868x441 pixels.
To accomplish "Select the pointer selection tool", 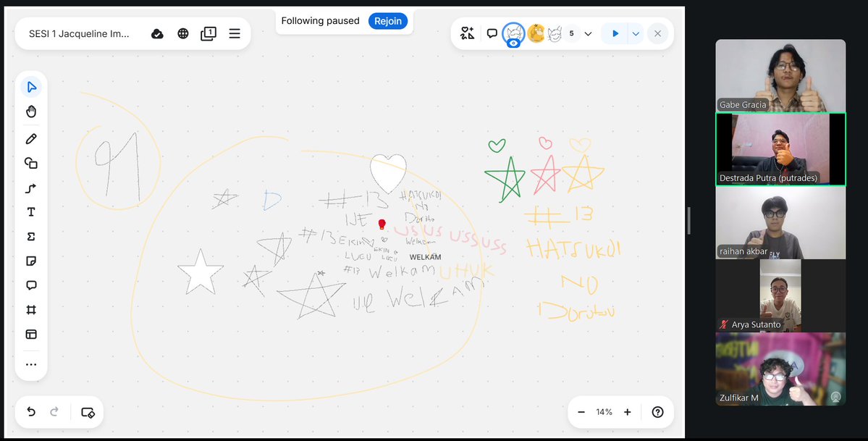I will click(31, 87).
